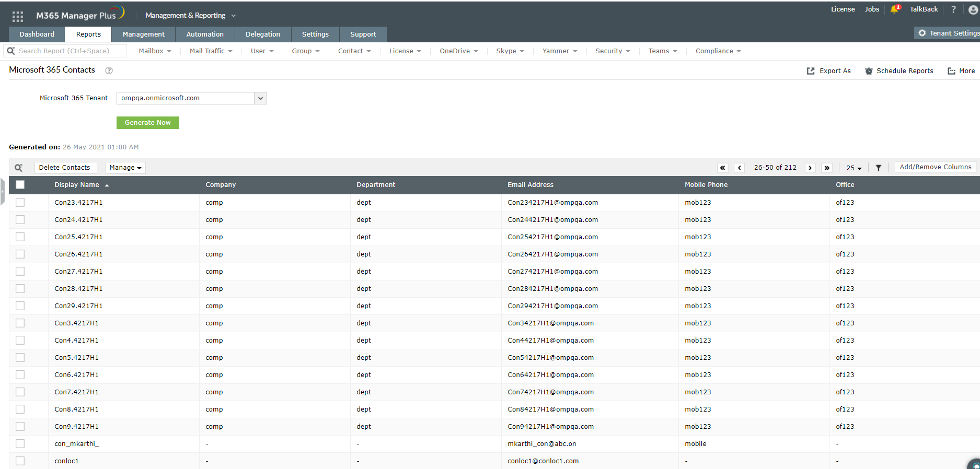
Task: Open the user profile avatar
Action: pyautogui.click(x=973, y=9)
